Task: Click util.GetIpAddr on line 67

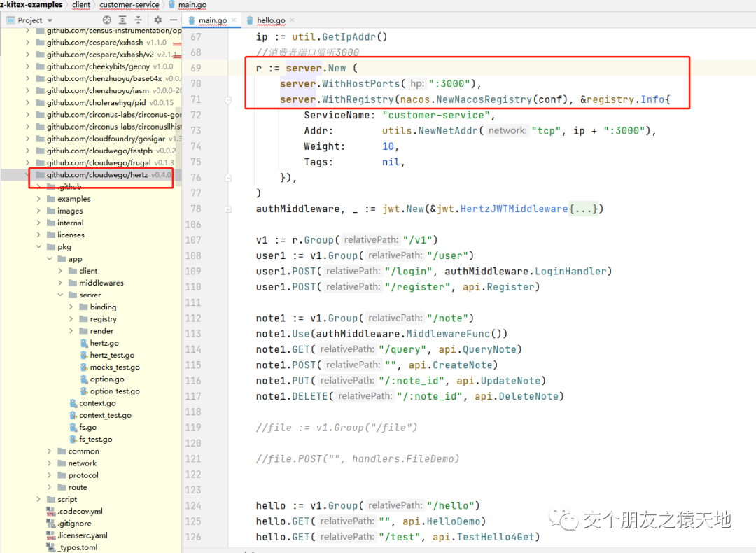Action: coord(339,37)
